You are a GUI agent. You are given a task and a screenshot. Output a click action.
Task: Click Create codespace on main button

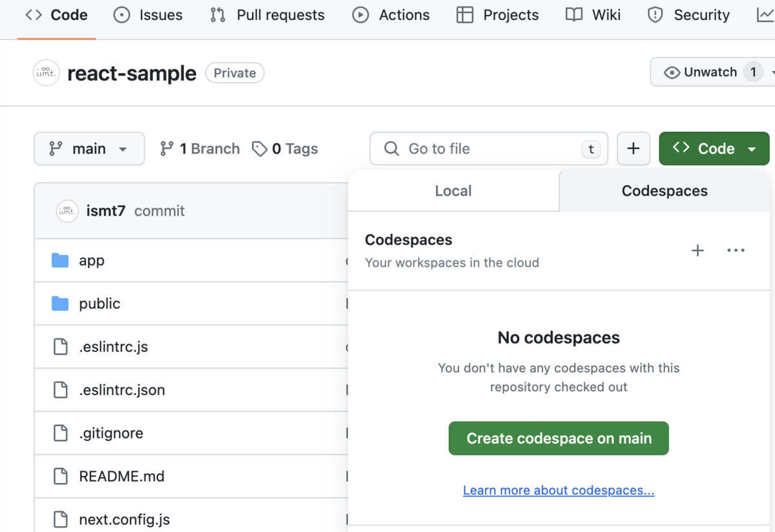(x=559, y=438)
